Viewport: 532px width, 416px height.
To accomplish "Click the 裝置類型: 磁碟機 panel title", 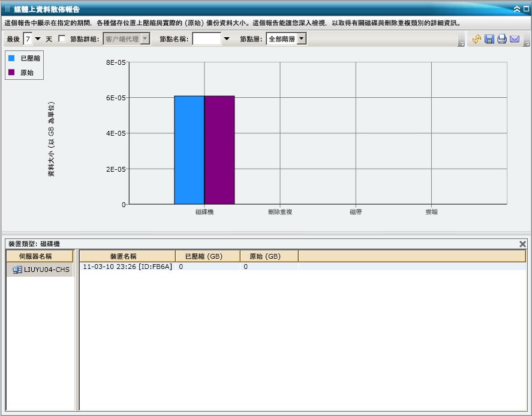I will [x=34, y=244].
